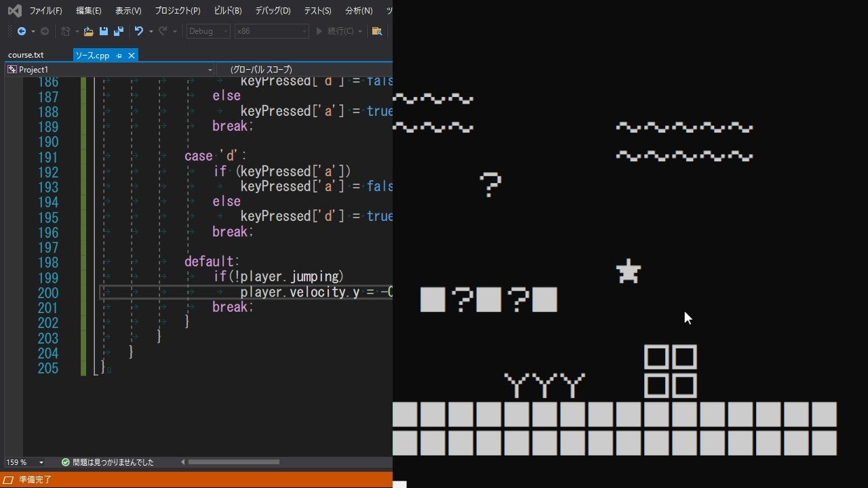
Task: Navigate backward with the blue arrow
Action: (x=22, y=31)
